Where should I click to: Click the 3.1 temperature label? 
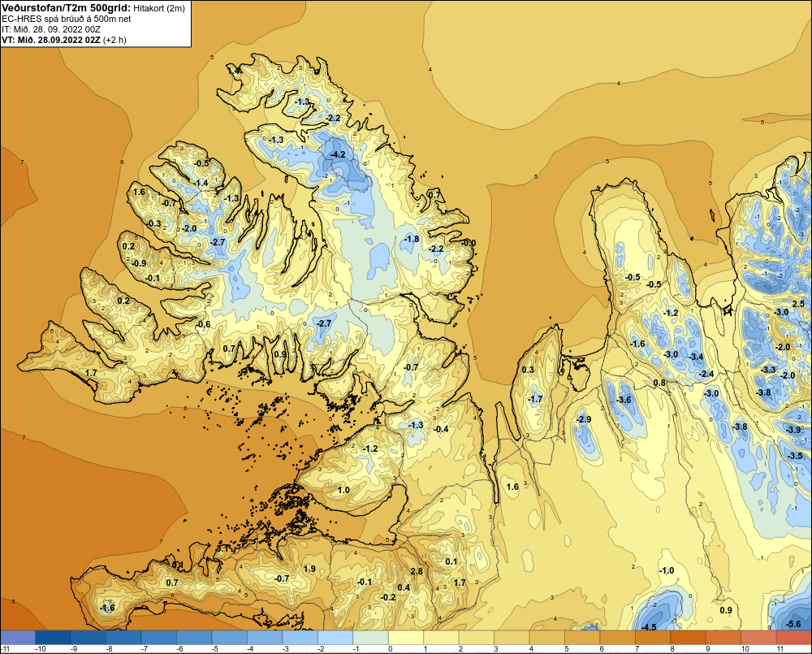222,548
